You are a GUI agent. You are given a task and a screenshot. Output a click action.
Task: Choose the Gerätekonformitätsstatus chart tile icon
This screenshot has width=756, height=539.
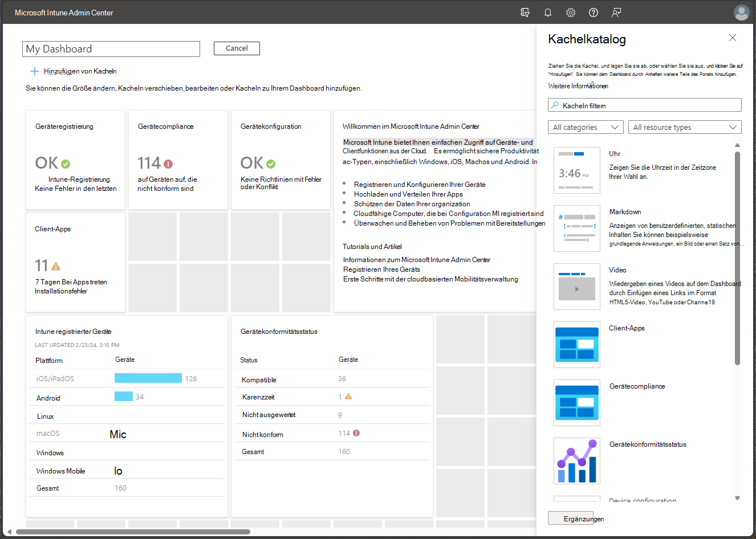tap(576, 461)
